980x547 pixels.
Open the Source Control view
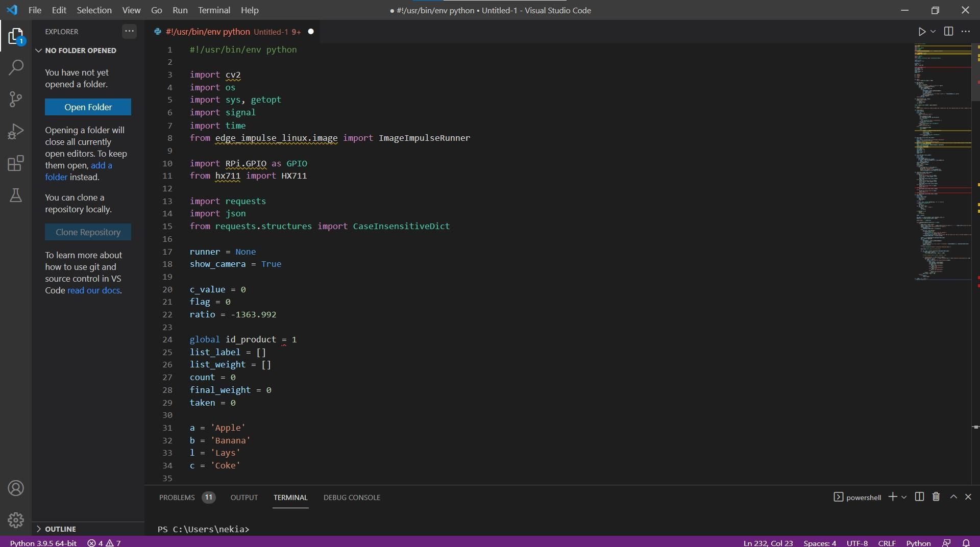coord(16,99)
